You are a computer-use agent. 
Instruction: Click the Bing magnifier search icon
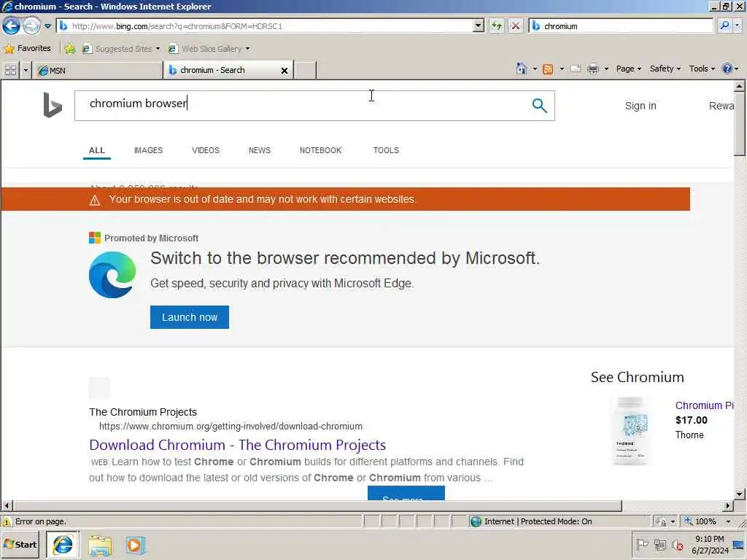coord(539,105)
